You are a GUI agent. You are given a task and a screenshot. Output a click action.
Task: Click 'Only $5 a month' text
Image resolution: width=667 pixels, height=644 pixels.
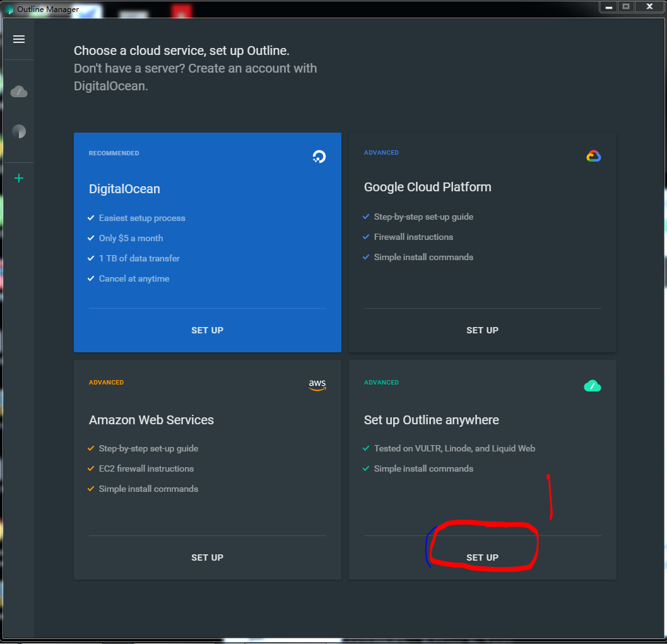pos(131,239)
